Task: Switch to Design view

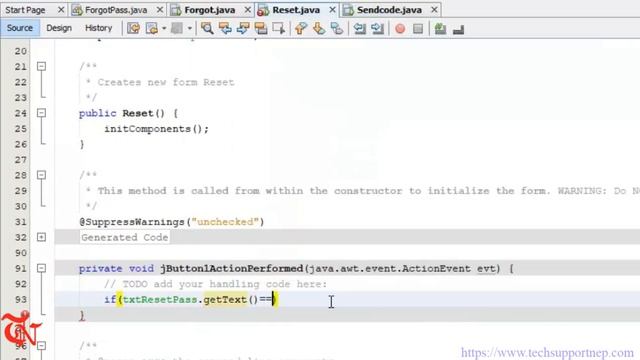Action: click(x=59, y=28)
